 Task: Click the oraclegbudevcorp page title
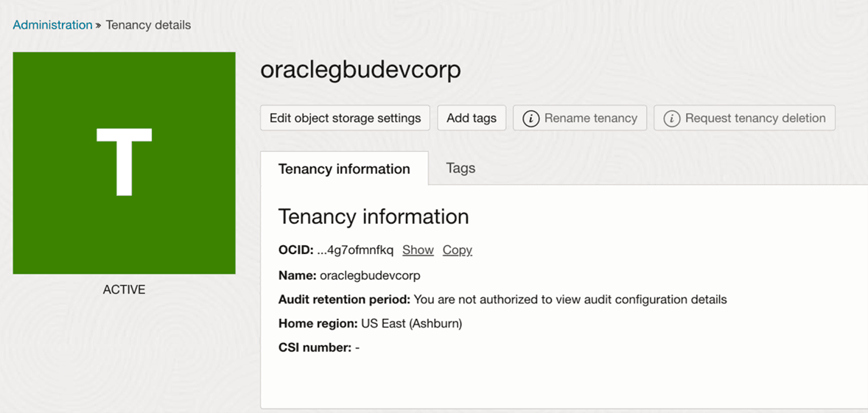click(360, 69)
